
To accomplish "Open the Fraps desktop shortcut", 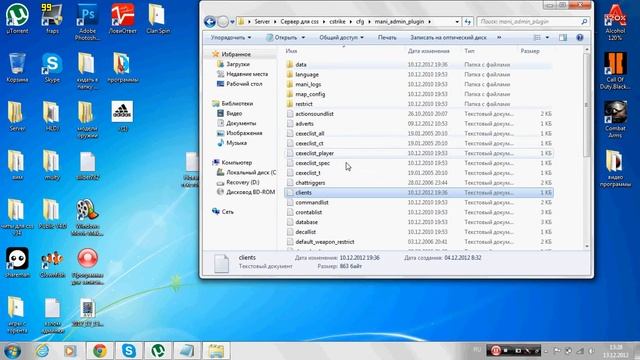I will (52, 18).
